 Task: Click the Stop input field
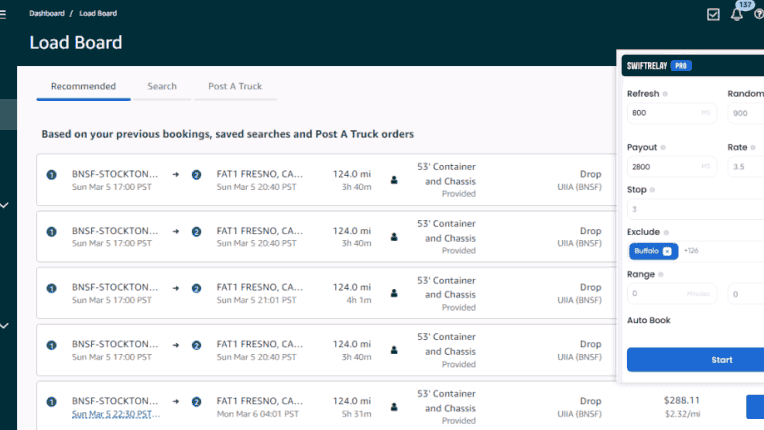695,209
